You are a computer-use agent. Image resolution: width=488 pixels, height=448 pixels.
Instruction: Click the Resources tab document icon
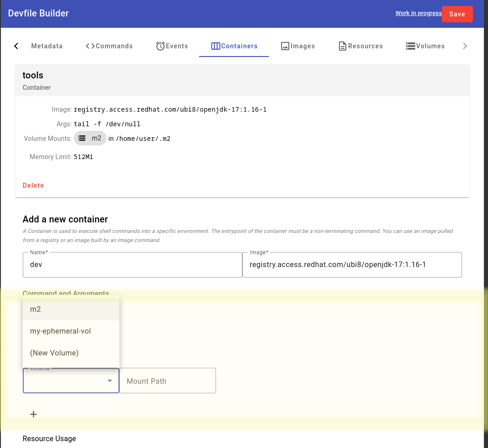343,46
